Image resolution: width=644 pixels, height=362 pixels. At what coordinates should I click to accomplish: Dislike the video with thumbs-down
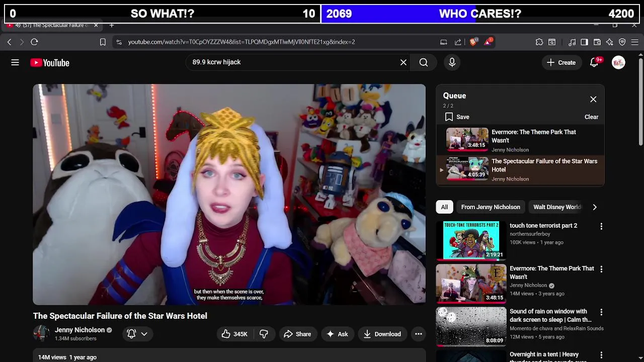264,334
